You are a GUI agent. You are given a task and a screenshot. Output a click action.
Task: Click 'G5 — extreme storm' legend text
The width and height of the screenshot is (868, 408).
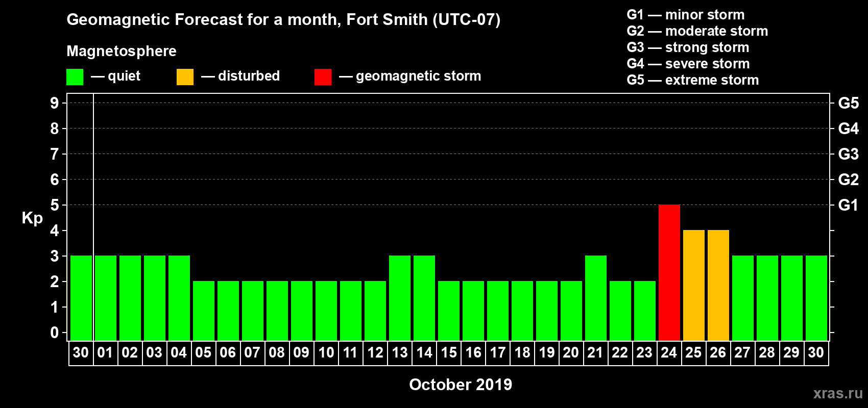pos(692,80)
